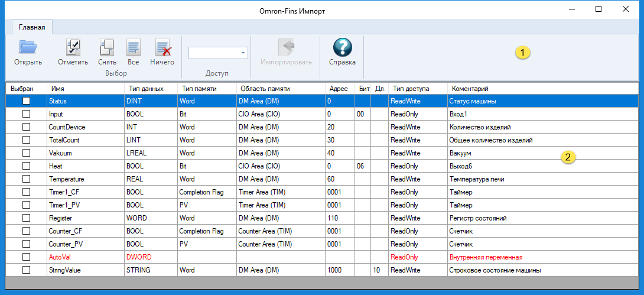Click the Имя column header

tap(86, 88)
